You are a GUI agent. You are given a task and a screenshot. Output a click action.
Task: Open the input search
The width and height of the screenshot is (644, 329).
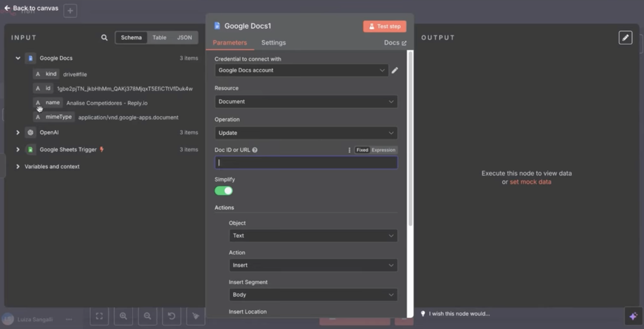coord(104,38)
